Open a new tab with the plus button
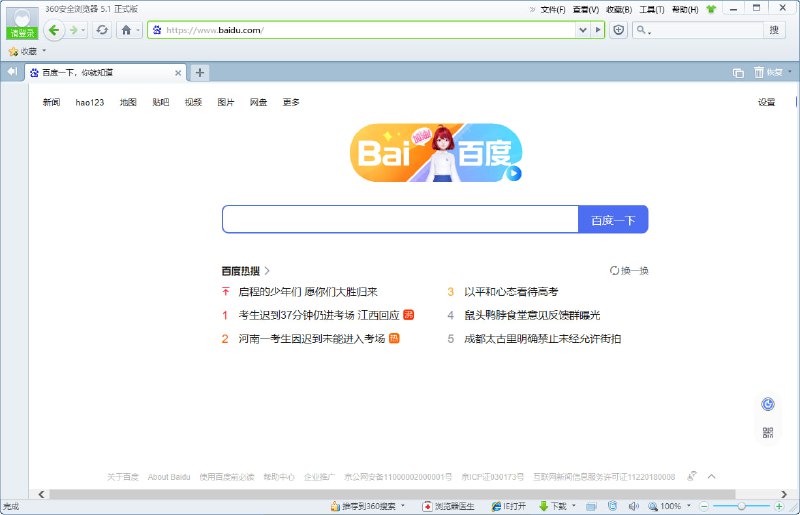800x515 pixels. pos(200,72)
